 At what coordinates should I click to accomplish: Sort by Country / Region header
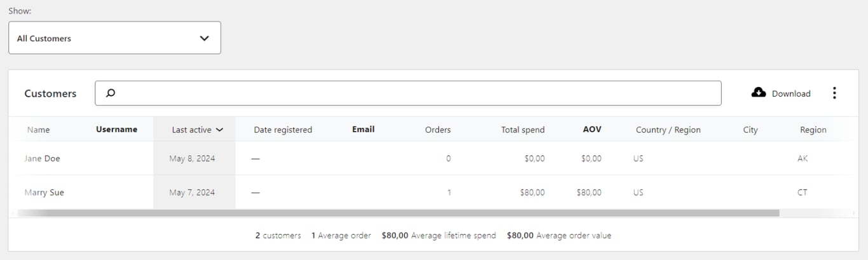pos(668,130)
